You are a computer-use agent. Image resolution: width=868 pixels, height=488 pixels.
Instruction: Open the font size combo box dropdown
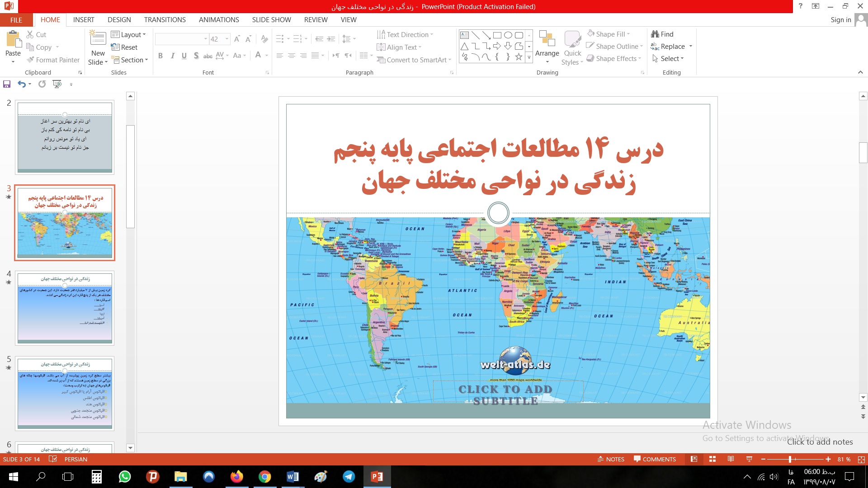tap(227, 39)
